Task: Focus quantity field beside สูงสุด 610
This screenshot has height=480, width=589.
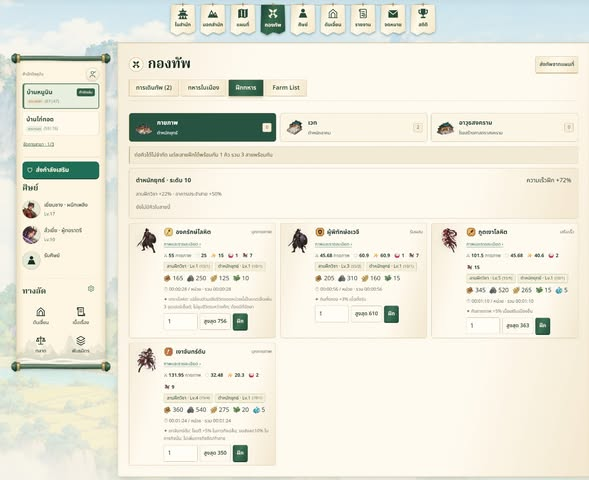Action: [332, 314]
